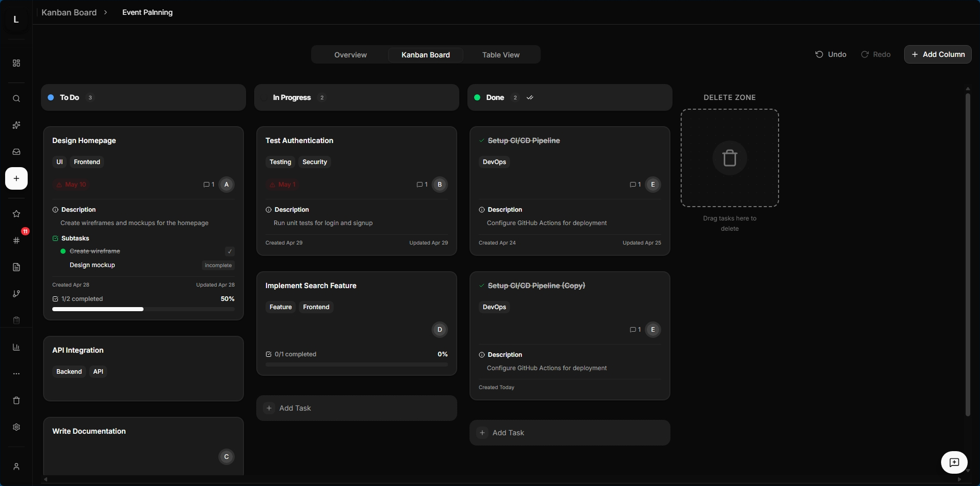
Task: Toggle the double-check icon on Done column
Action: [x=530, y=97]
